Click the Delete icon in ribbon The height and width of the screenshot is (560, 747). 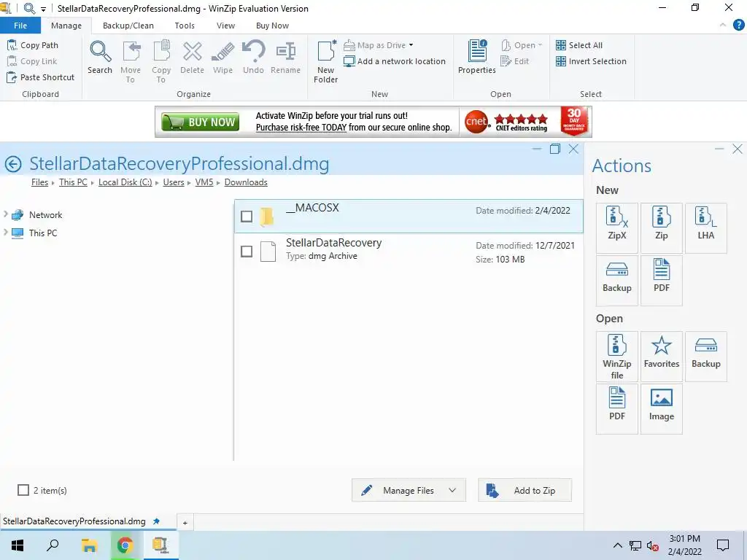[193, 58]
